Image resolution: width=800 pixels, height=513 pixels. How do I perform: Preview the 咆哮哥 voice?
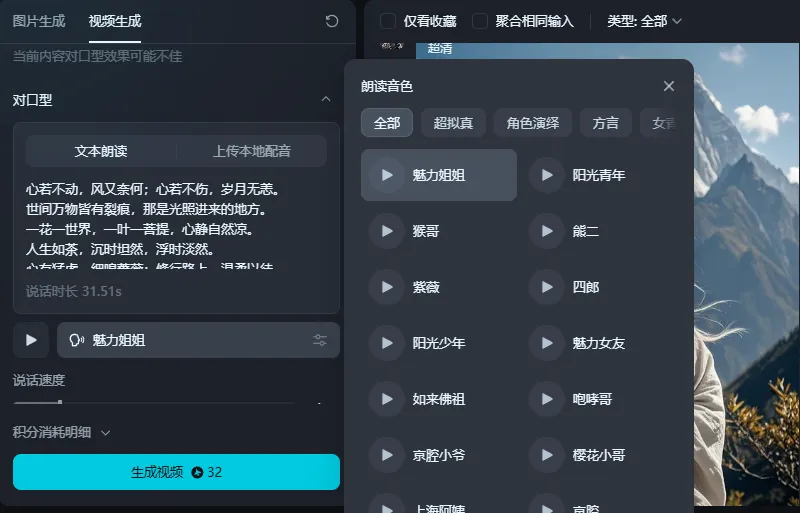click(546, 399)
